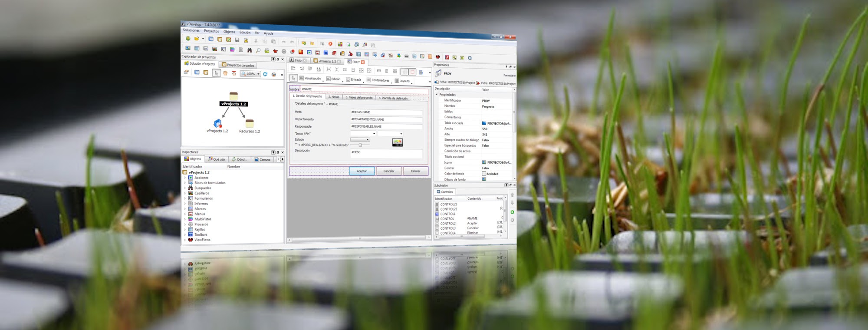The width and height of the screenshot is (868, 330).
Task: Open the Qué usa inspector tab
Action: point(217,159)
